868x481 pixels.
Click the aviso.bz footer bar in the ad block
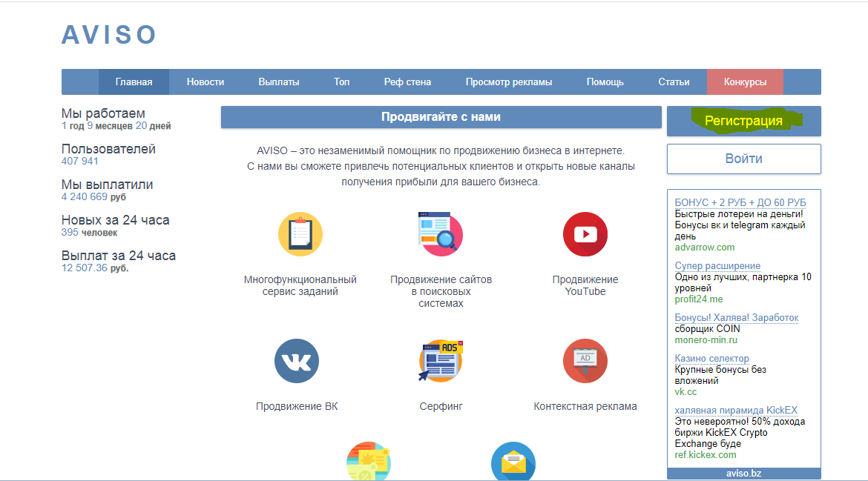point(743,474)
